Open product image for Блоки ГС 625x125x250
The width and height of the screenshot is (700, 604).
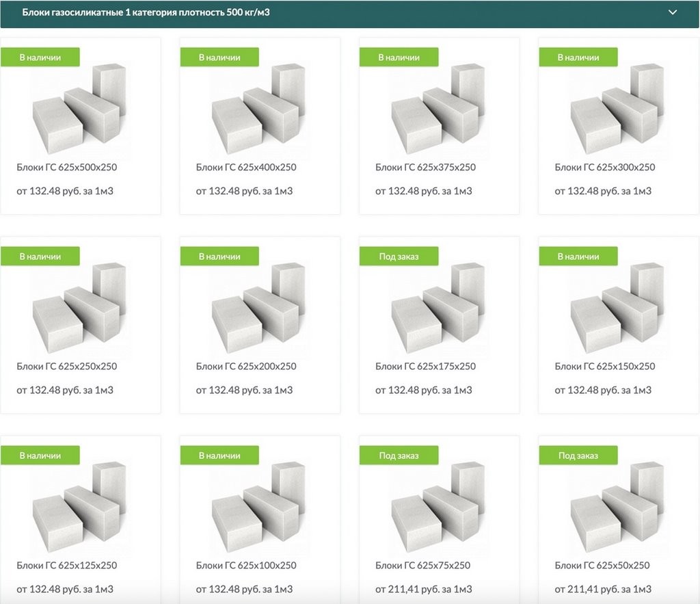[x=79, y=506]
